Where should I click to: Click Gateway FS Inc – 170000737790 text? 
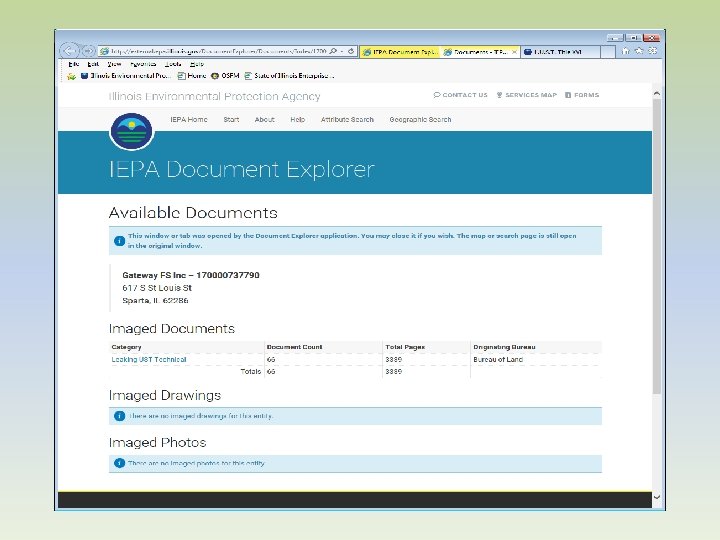(191, 275)
